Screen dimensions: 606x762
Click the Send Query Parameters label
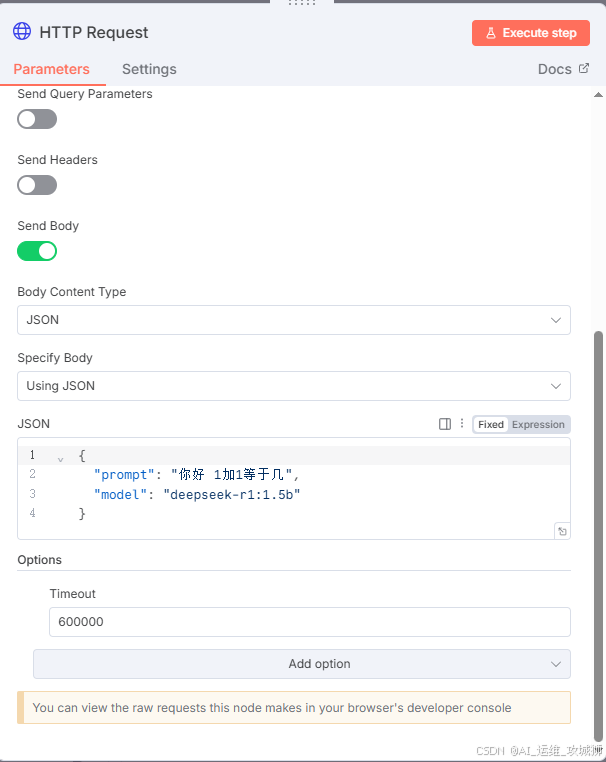pos(85,94)
